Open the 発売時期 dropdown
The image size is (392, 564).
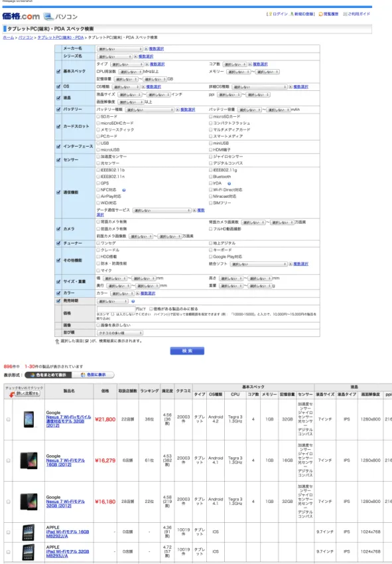113,301
